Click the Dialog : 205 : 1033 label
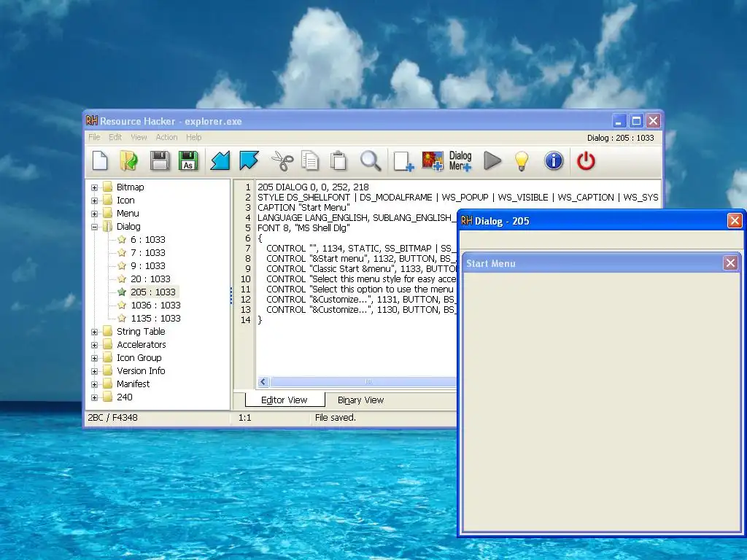Image resolution: width=747 pixels, height=560 pixels. [x=620, y=138]
